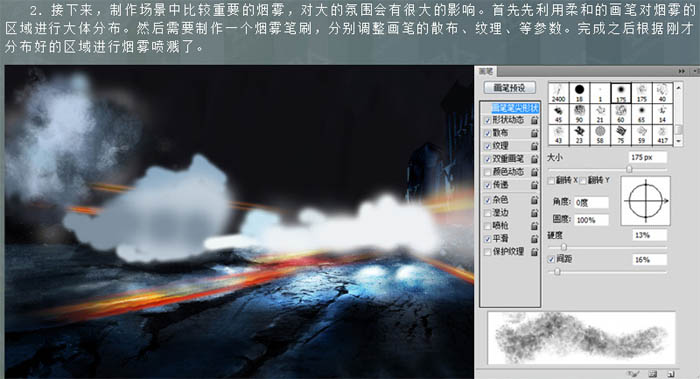The height and width of the screenshot is (379, 700).
Task: Select the 58 textured round brush tip
Action: click(x=600, y=134)
